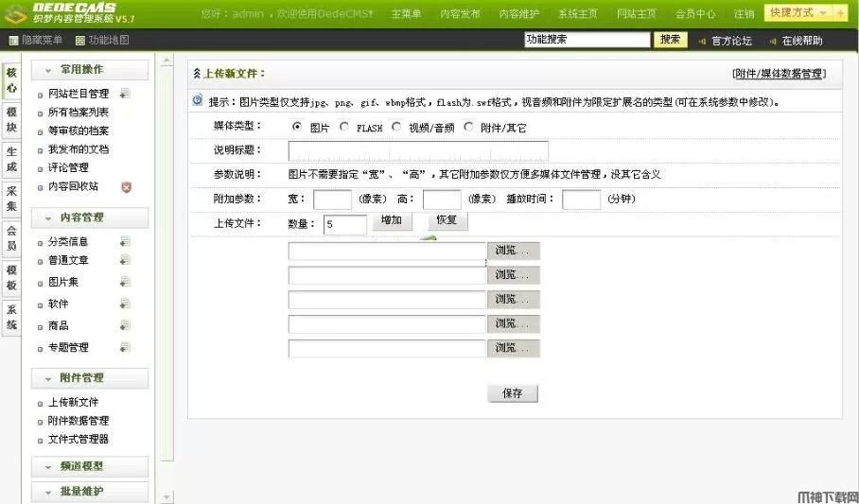Click the 增加 button
The image size is (859, 504).
(x=392, y=220)
